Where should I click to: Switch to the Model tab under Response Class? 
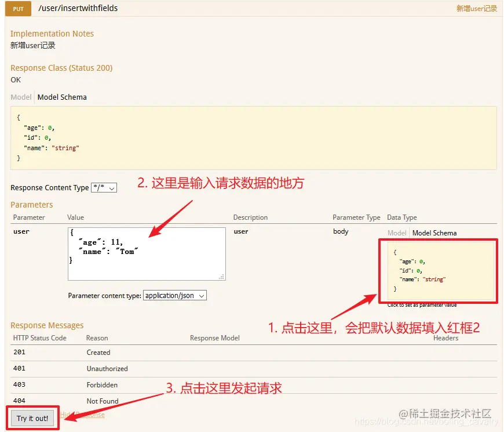pyautogui.click(x=21, y=97)
